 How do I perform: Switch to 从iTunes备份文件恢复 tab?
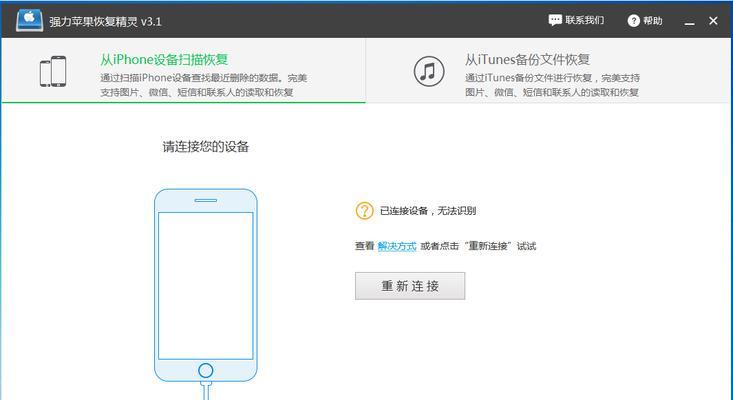(x=549, y=71)
